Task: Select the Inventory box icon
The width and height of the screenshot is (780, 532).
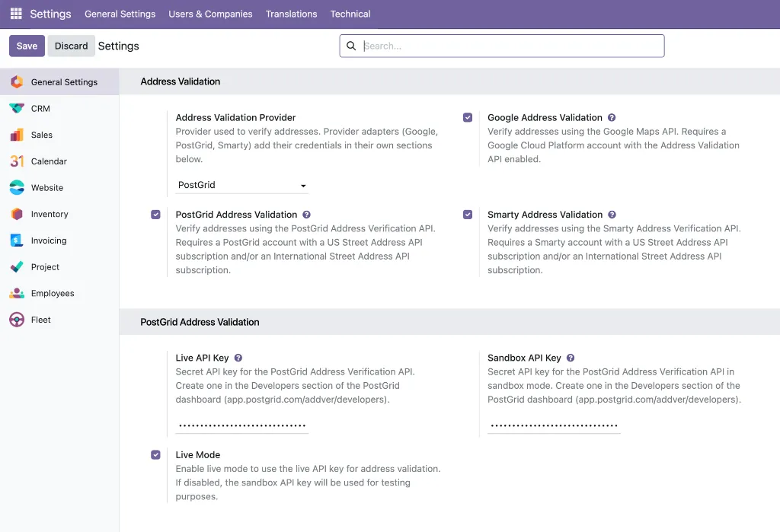Action: pyautogui.click(x=17, y=214)
